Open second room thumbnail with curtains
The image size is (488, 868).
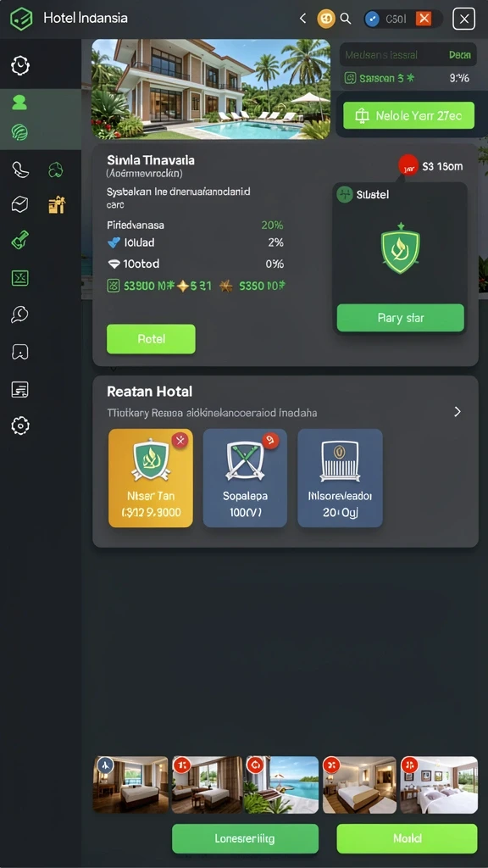pyautogui.click(x=207, y=785)
